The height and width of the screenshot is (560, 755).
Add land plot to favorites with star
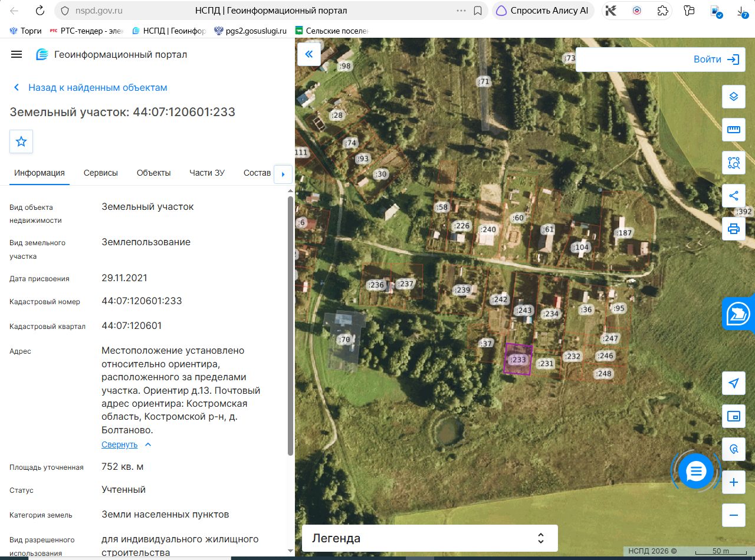pos(21,141)
